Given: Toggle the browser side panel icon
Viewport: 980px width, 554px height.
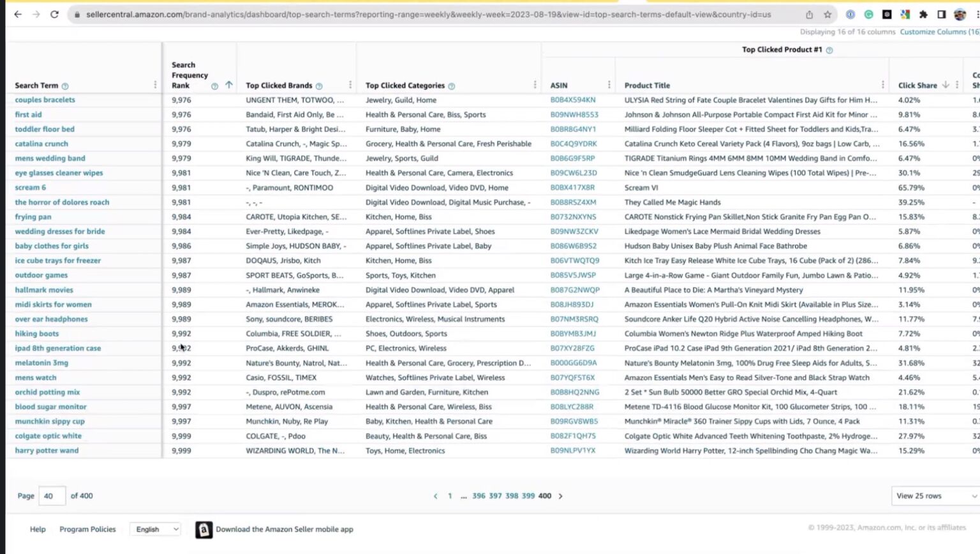Looking at the screenshot, I should point(941,14).
